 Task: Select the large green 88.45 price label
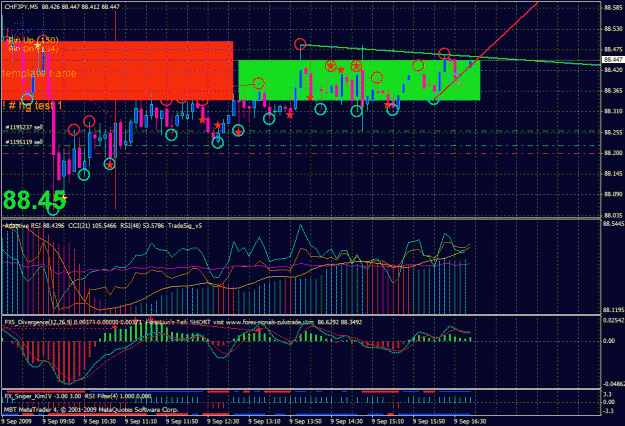click(33, 200)
